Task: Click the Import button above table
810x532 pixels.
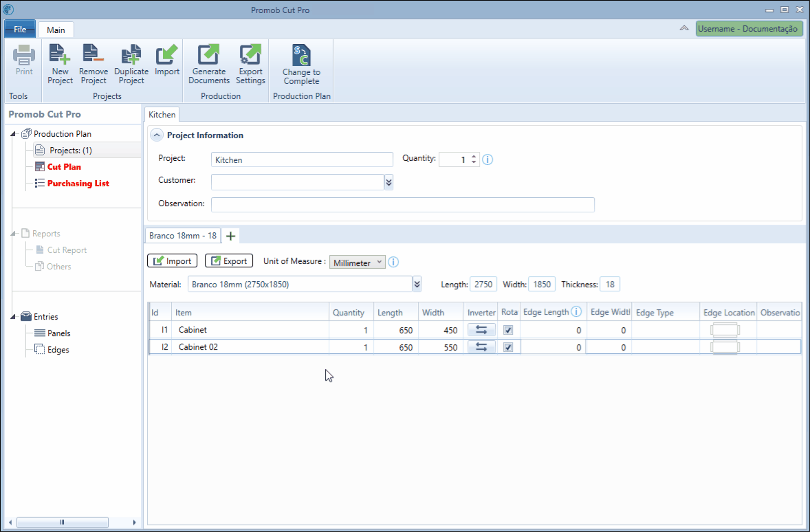Action: pyautogui.click(x=173, y=261)
